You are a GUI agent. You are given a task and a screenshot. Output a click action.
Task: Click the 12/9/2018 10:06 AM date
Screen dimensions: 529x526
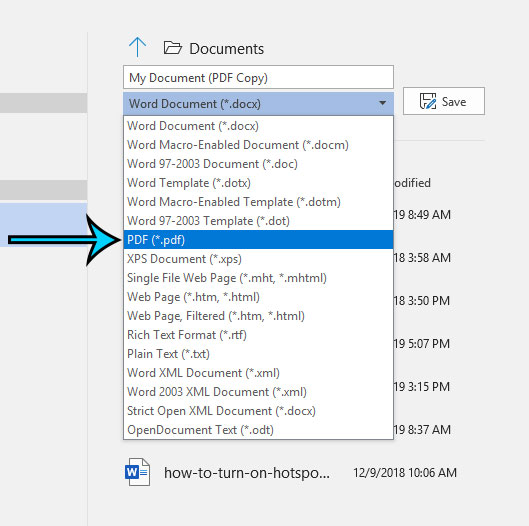405,472
